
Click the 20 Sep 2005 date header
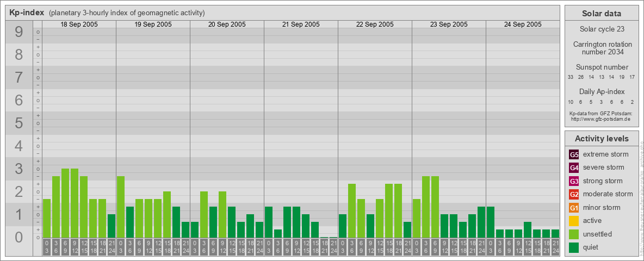click(x=227, y=24)
